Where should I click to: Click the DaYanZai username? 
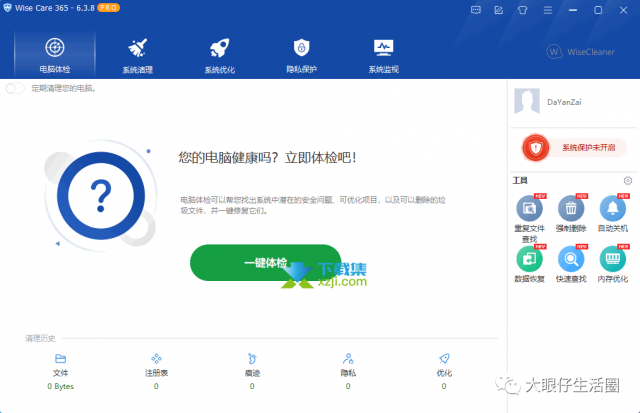pyautogui.click(x=564, y=102)
